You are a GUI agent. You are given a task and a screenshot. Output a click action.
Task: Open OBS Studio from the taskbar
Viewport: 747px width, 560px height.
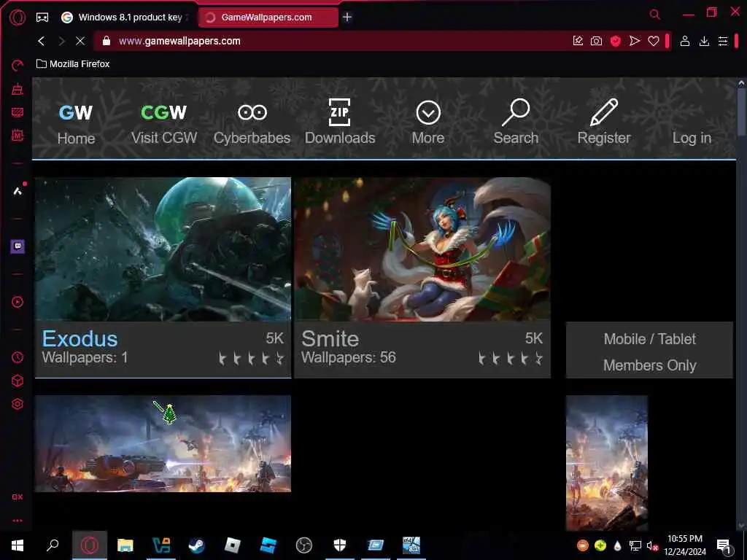point(304,545)
